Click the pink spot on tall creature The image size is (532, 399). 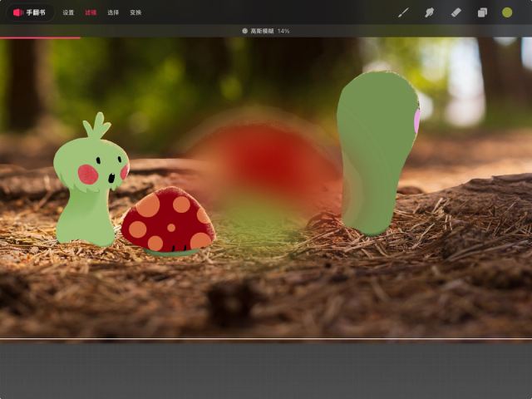[x=416, y=121]
